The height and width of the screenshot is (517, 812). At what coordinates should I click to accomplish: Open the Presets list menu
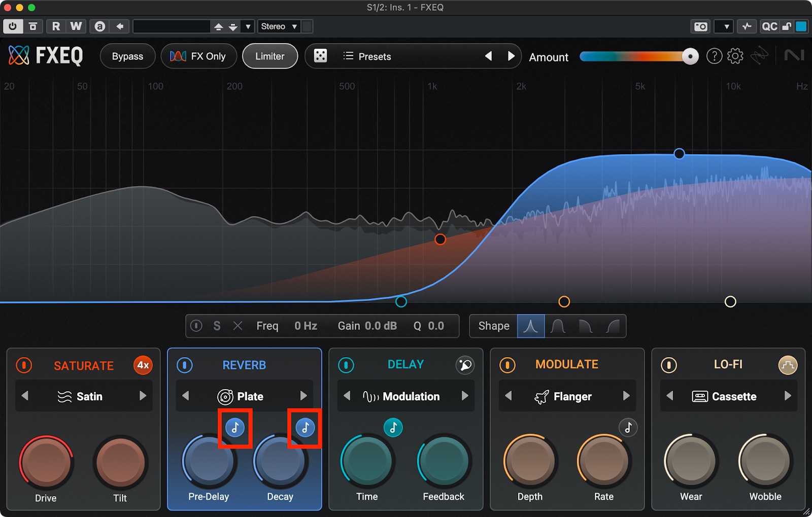coord(367,56)
